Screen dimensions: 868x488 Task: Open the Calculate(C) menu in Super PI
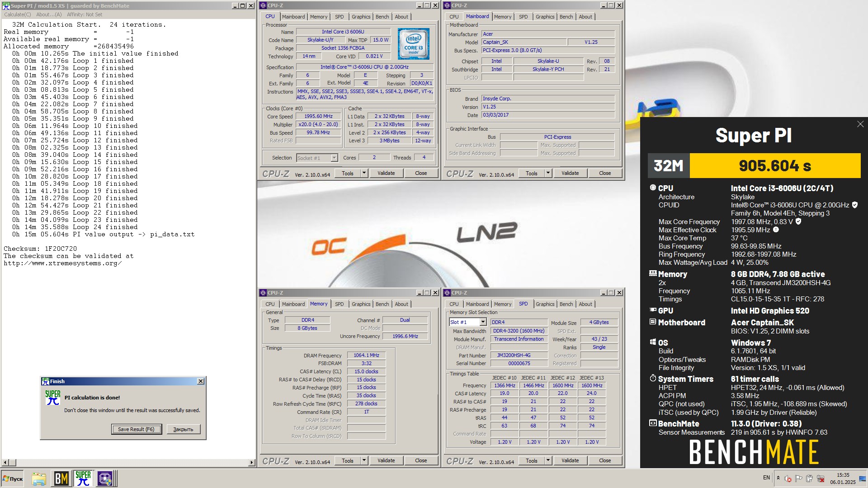click(x=18, y=14)
